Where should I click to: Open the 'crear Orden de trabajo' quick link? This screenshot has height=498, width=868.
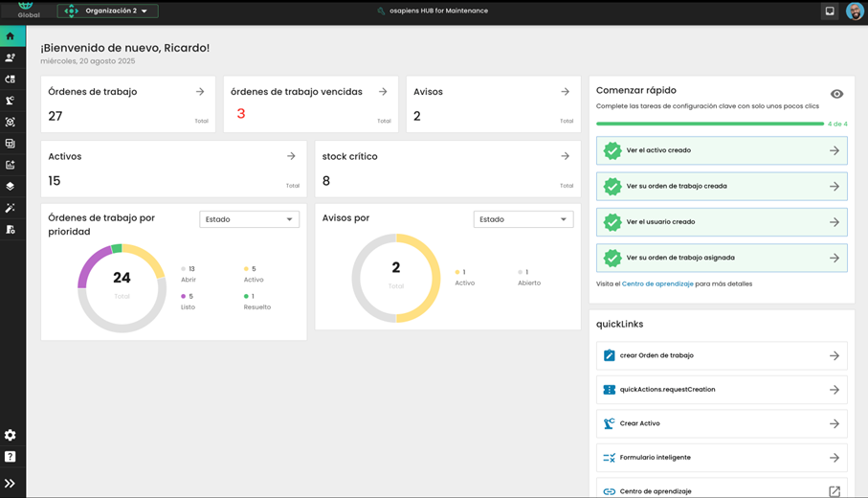(x=721, y=355)
